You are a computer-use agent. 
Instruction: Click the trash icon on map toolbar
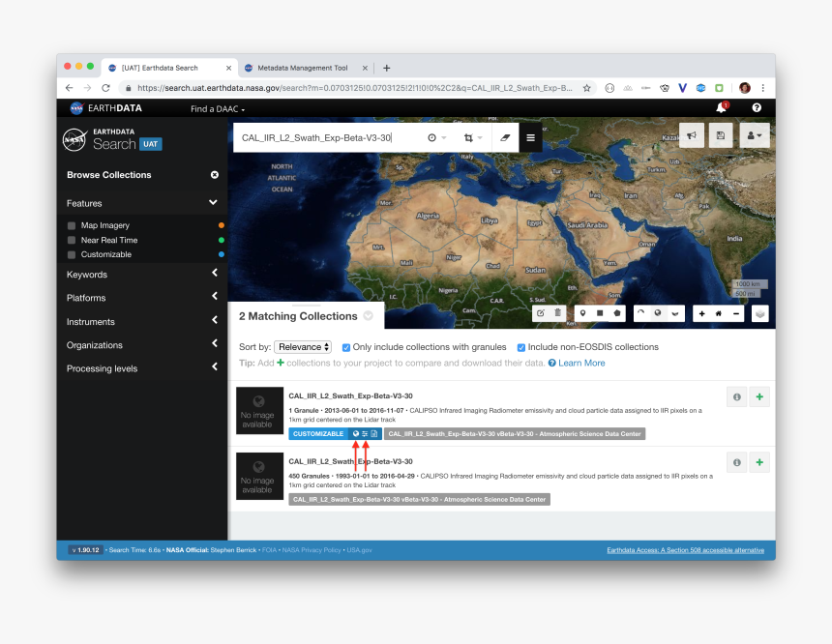click(x=557, y=313)
